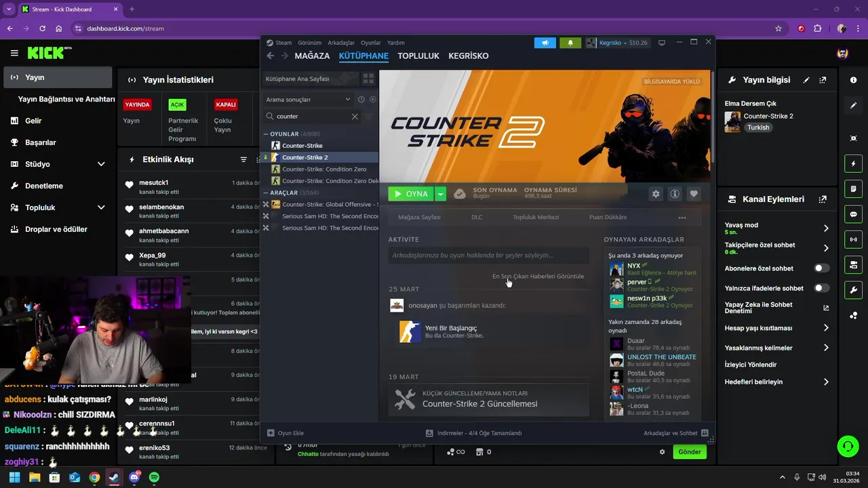Open Hesap yaşı kısıtlaması options
Image resolution: width=868 pixels, height=488 pixels.
[826, 328]
